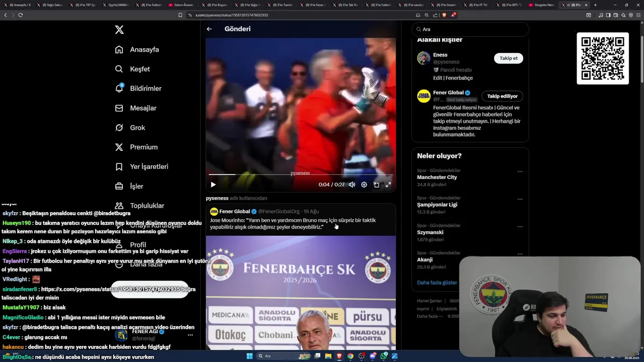The width and height of the screenshot is (644, 362).
Task: Open a new browser tab with plus
Action: coord(595,5)
